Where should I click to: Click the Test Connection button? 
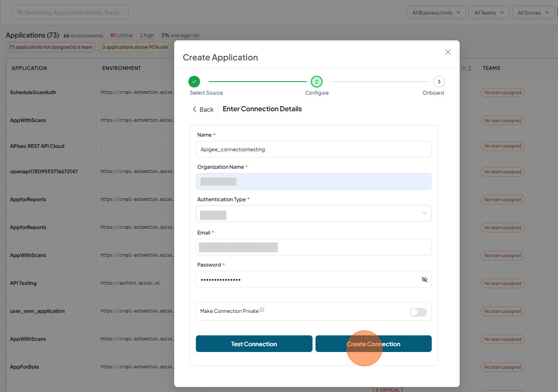(254, 344)
